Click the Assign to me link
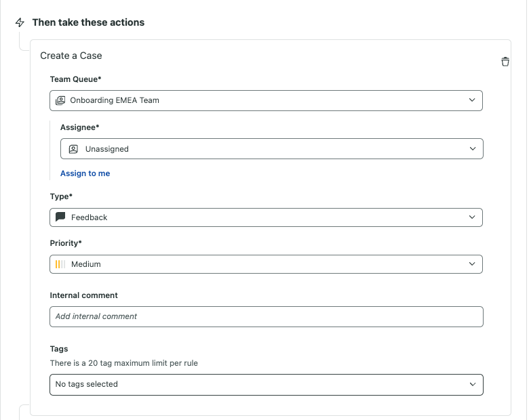This screenshot has width=529, height=420. [x=85, y=173]
